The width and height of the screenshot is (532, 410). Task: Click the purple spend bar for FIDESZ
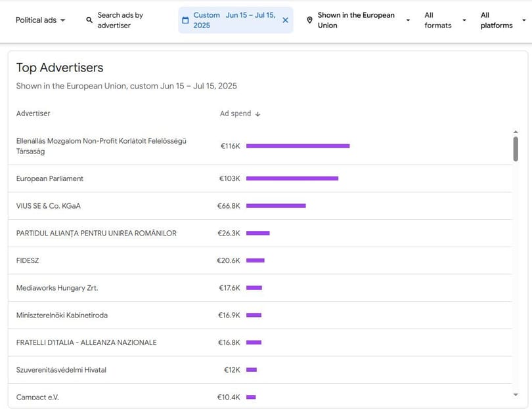255,260
